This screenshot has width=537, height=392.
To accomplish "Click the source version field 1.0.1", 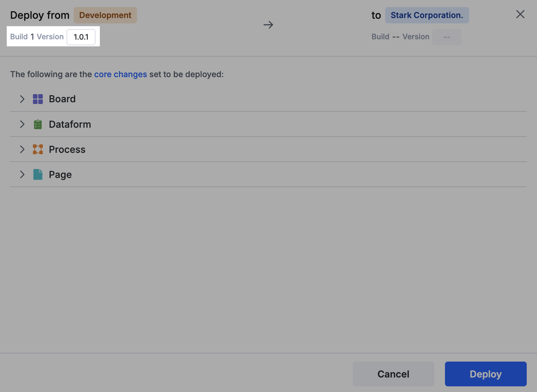I will point(81,37).
